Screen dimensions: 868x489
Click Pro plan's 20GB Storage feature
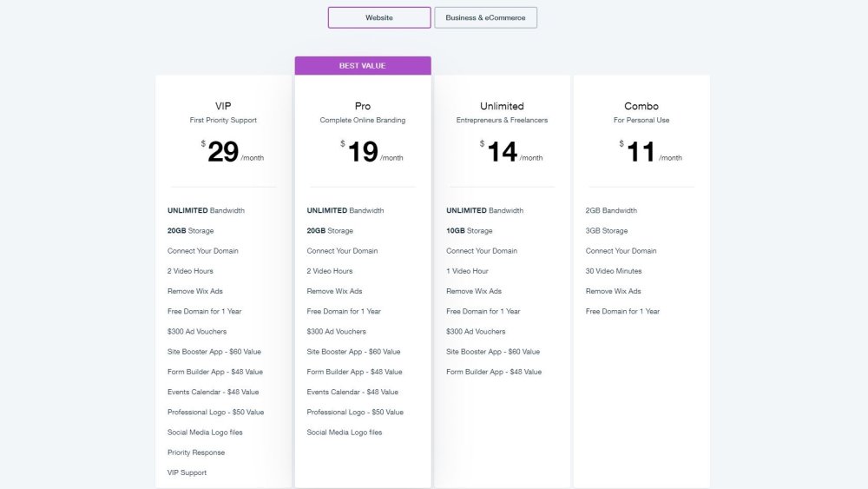pyautogui.click(x=330, y=231)
